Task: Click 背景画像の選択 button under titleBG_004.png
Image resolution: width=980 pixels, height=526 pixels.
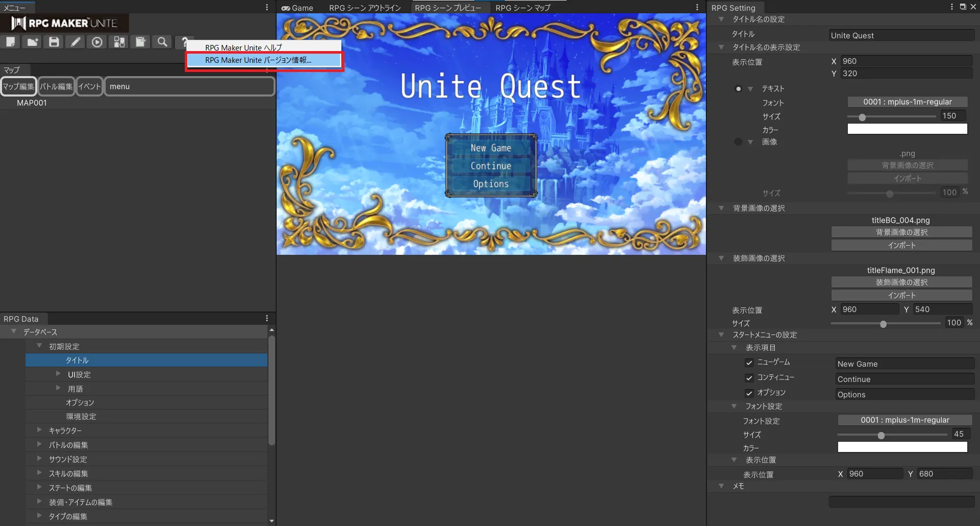Action: pyautogui.click(x=901, y=232)
